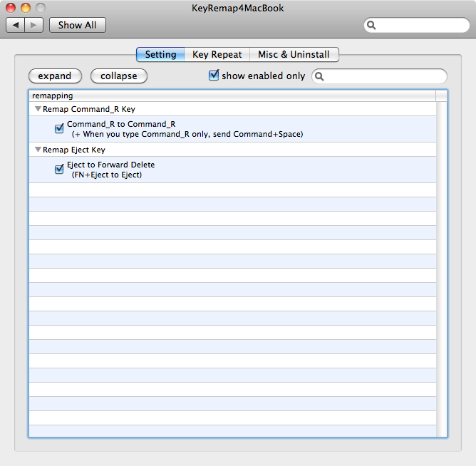
Task: Switch to the Key Repeat tab
Action: pos(217,55)
